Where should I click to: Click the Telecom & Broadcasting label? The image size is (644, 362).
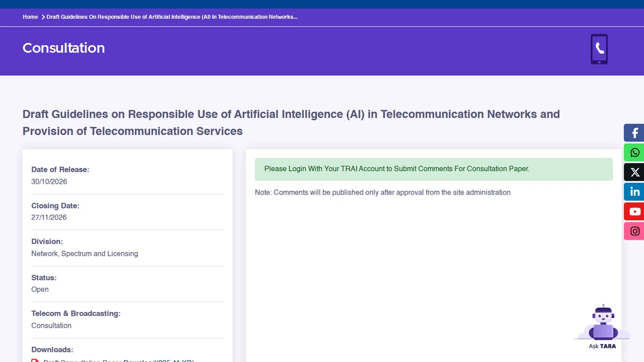76,314
